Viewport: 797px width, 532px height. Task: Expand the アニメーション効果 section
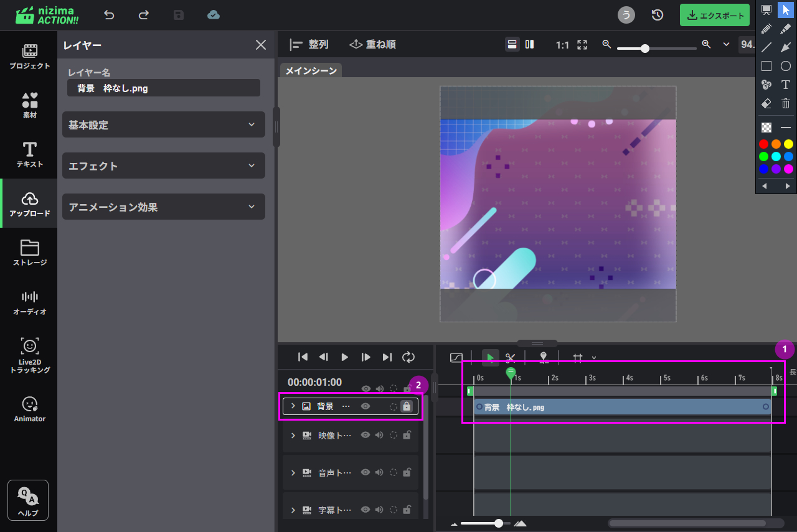click(164, 207)
